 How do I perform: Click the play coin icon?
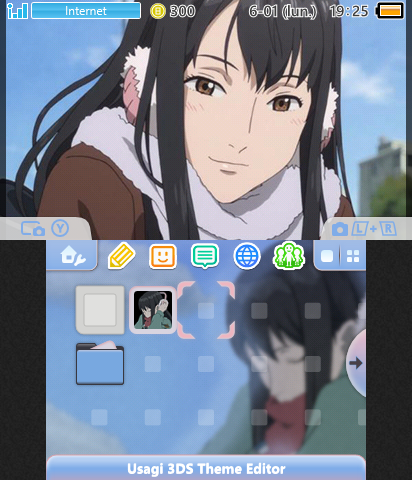pyautogui.click(x=158, y=11)
